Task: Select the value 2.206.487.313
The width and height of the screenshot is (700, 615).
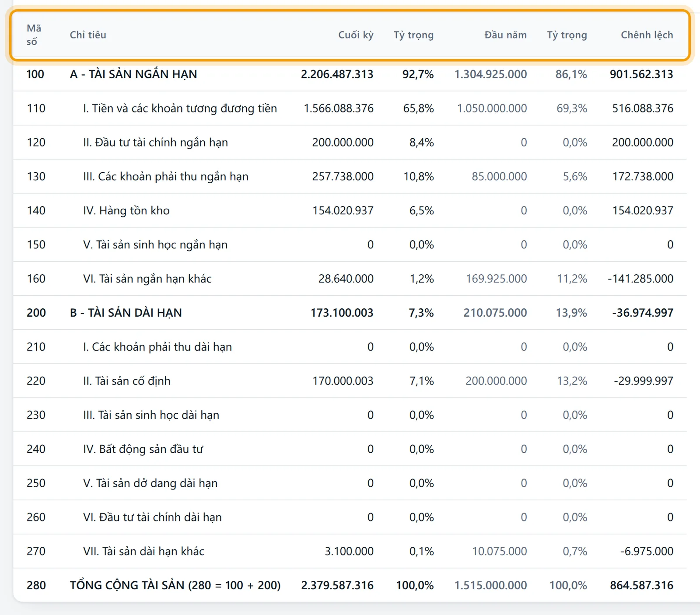Action: [x=337, y=74]
